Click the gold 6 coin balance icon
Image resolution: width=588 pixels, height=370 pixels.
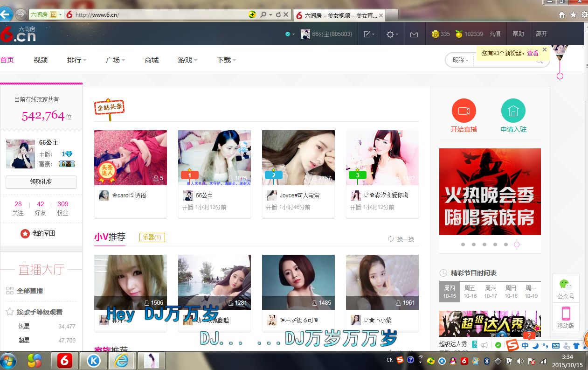pyautogui.click(x=436, y=34)
